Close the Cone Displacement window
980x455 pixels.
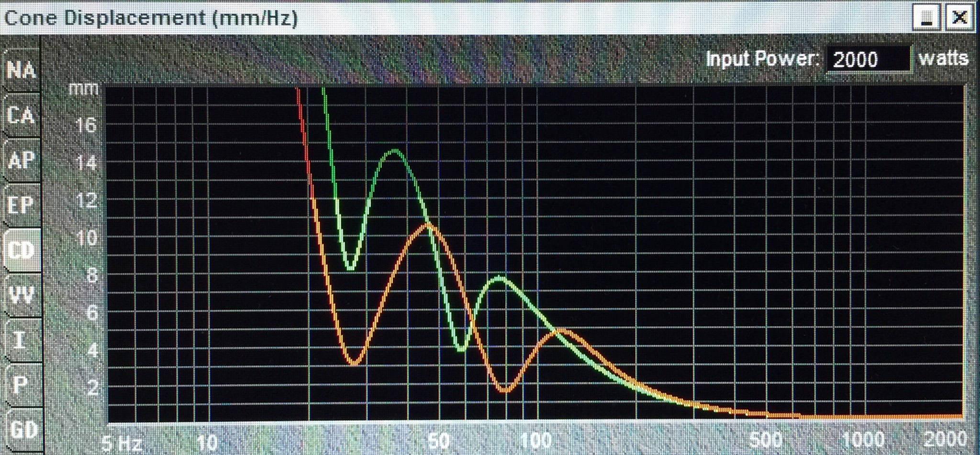(x=959, y=18)
